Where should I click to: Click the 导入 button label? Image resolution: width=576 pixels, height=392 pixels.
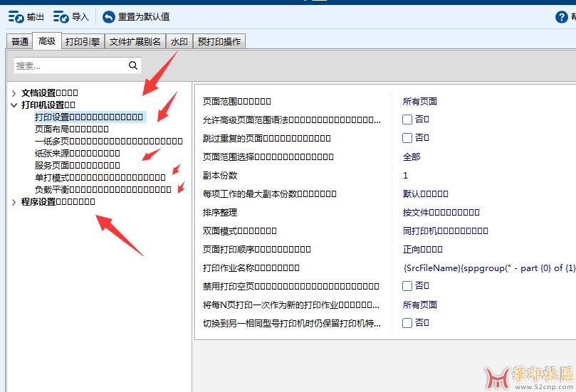pos(80,17)
